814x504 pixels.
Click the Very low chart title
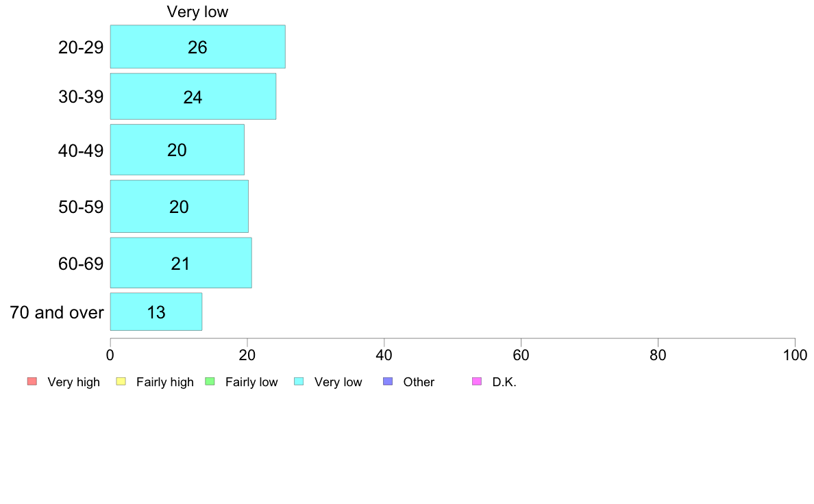tap(197, 12)
